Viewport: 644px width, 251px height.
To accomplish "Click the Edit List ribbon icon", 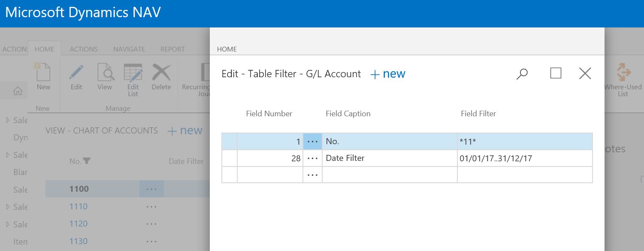I will point(133,72).
